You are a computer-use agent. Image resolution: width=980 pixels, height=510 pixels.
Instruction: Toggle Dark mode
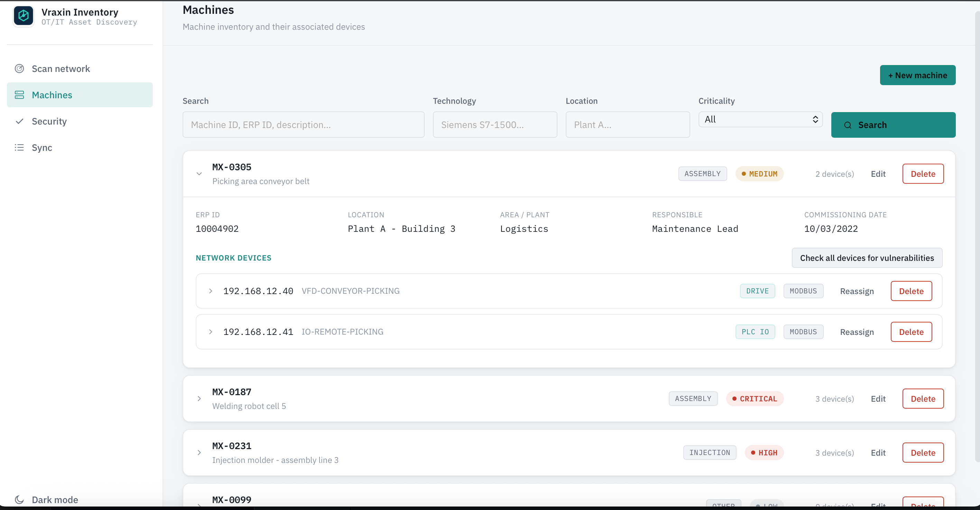pyautogui.click(x=46, y=499)
